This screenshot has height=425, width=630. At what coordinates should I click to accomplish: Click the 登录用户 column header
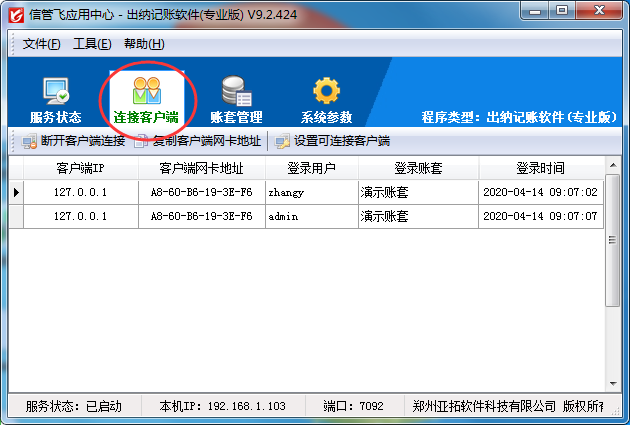311,168
